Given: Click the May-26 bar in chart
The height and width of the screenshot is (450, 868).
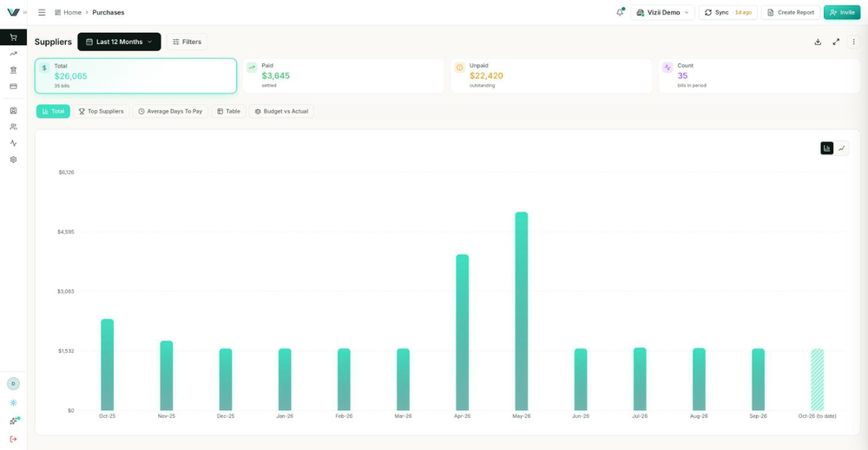Looking at the screenshot, I should tap(522, 311).
